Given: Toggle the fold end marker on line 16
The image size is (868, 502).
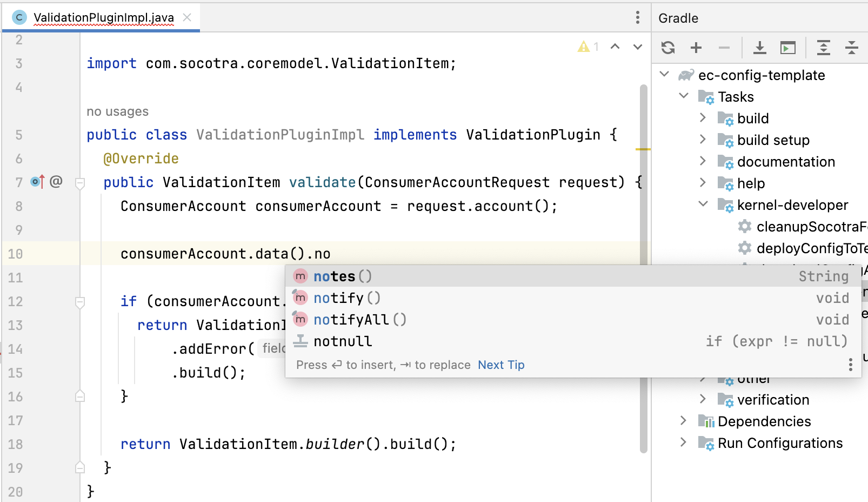Looking at the screenshot, I should point(80,396).
